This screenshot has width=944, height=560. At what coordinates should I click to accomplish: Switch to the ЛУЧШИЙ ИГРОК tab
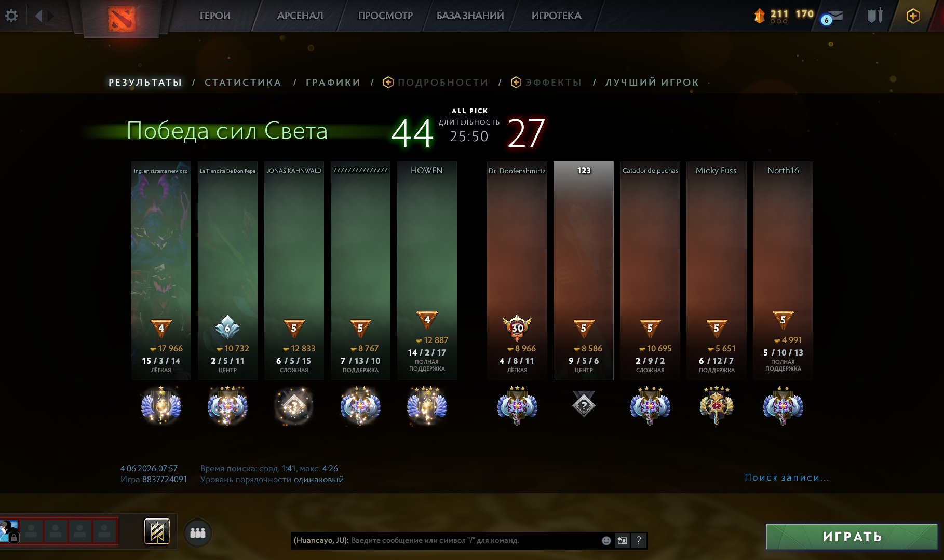tap(652, 83)
